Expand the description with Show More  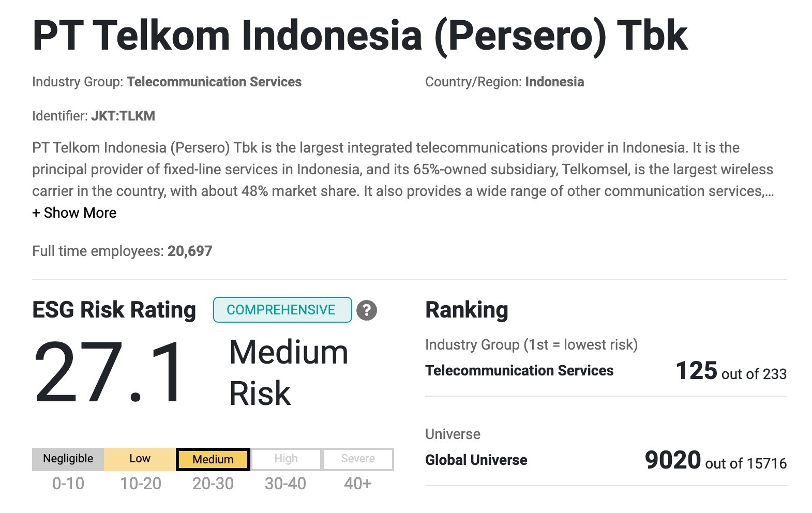(74, 213)
